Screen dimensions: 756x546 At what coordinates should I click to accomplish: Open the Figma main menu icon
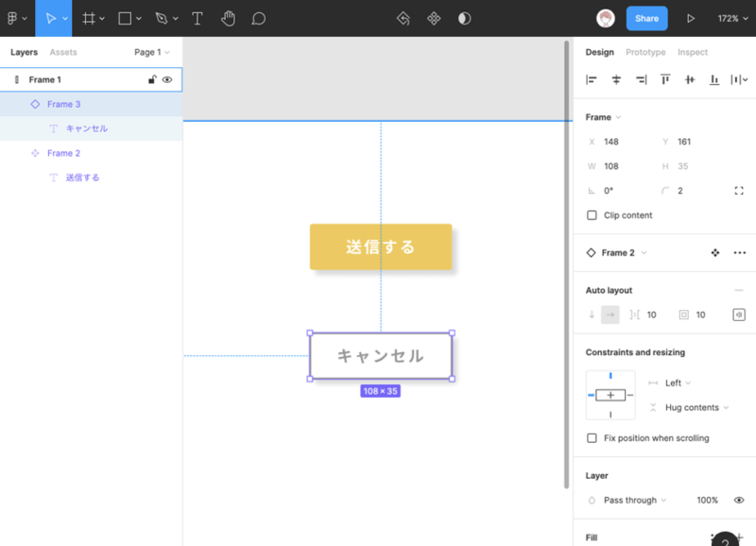tap(13, 18)
